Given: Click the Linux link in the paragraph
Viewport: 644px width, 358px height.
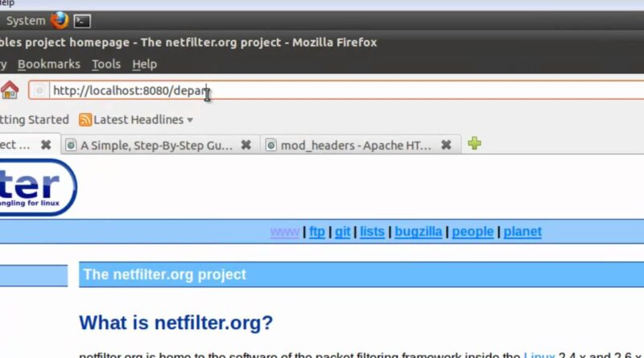Looking at the screenshot, I should point(539,355).
